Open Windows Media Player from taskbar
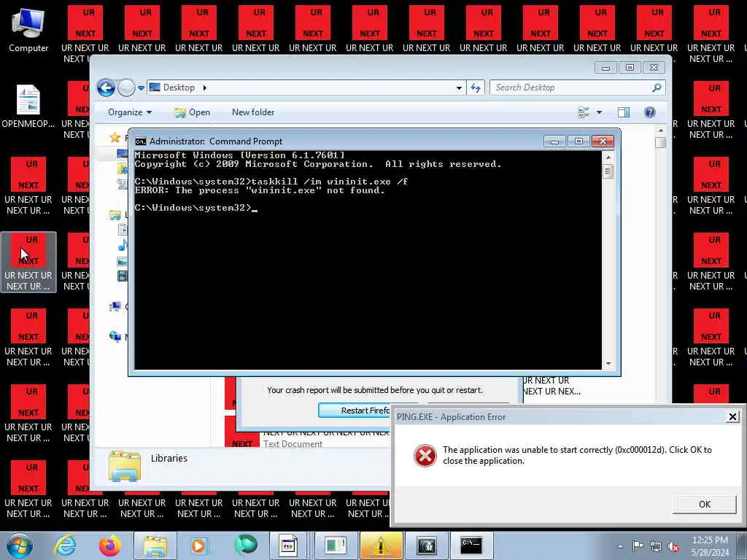The height and width of the screenshot is (560, 747). [199, 545]
